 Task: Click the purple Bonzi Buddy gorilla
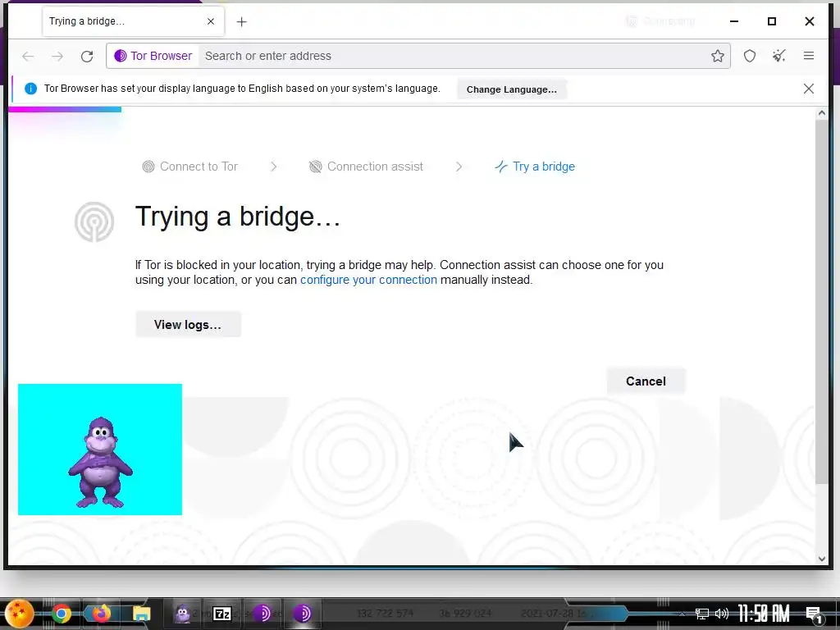click(x=100, y=461)
